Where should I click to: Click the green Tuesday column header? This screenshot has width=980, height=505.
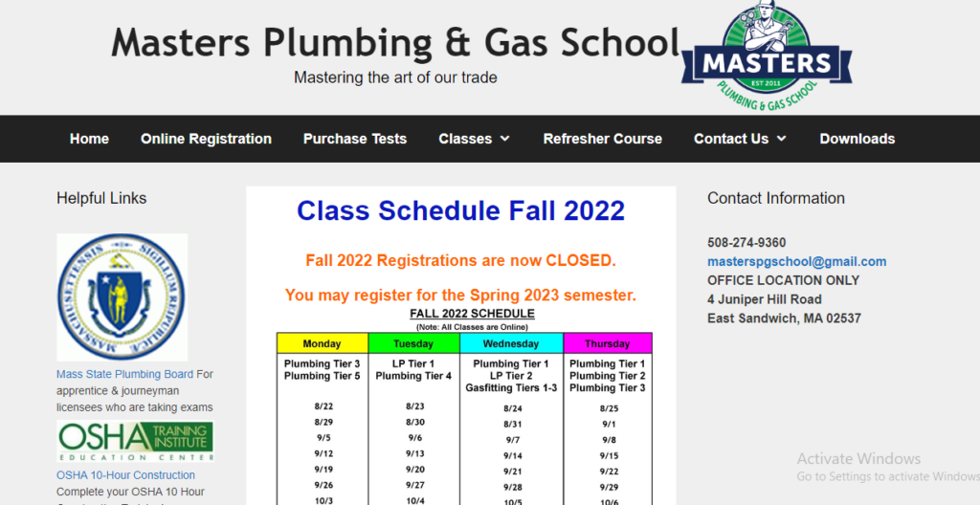[x=413, y=343]
